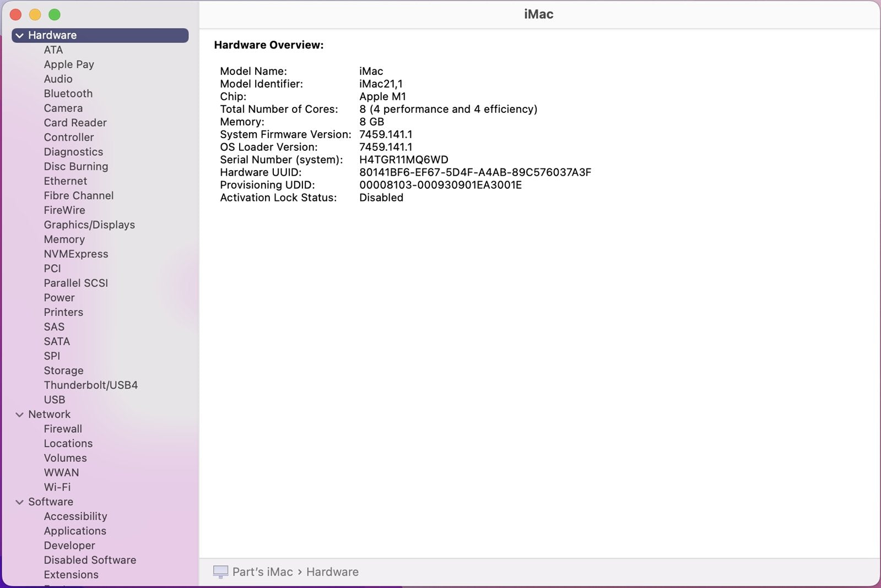
Task: Select Accessibility in Software section
Action: click(75, 516)
